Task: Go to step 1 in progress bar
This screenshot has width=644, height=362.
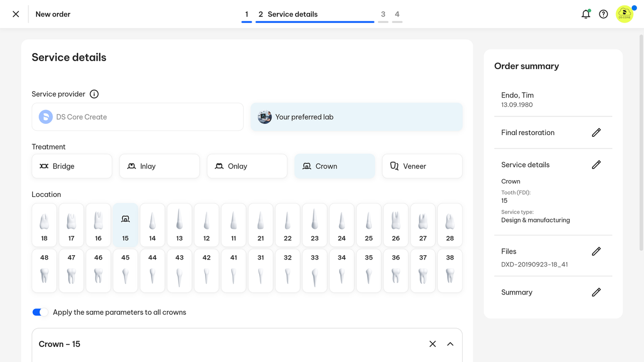Action: click(x=247, y=14)
